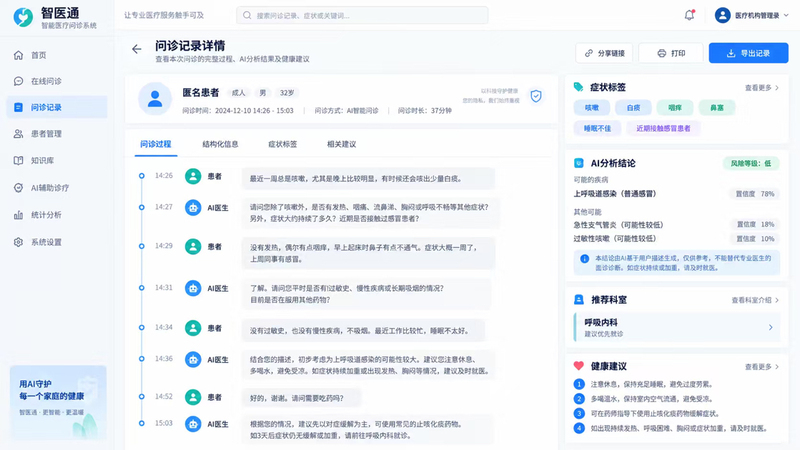Open 系统设置 gear in sidebar
800x450 pixels.
tap(18, 242)
